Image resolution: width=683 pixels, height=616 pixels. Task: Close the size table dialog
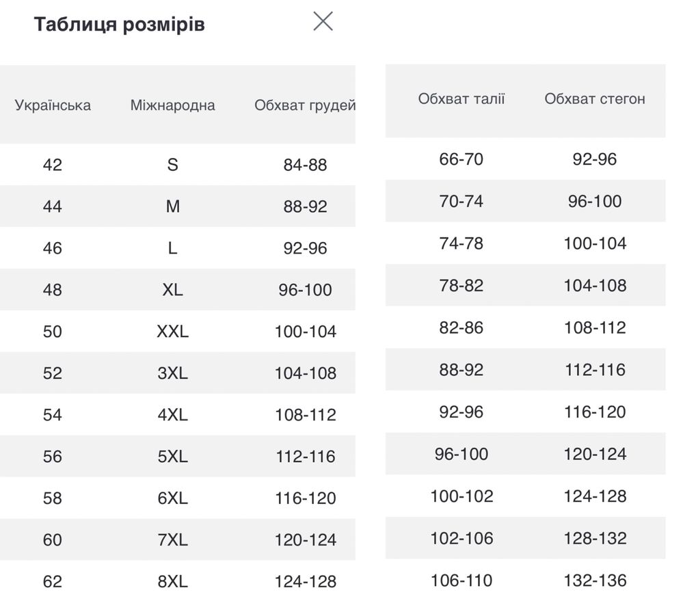coord(323,21)
